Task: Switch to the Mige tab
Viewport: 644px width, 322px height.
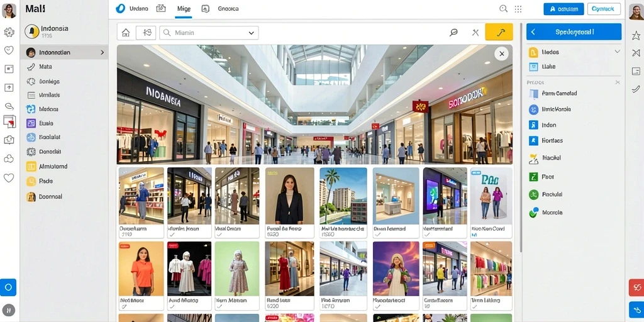Action: click(x=183, y=9)
